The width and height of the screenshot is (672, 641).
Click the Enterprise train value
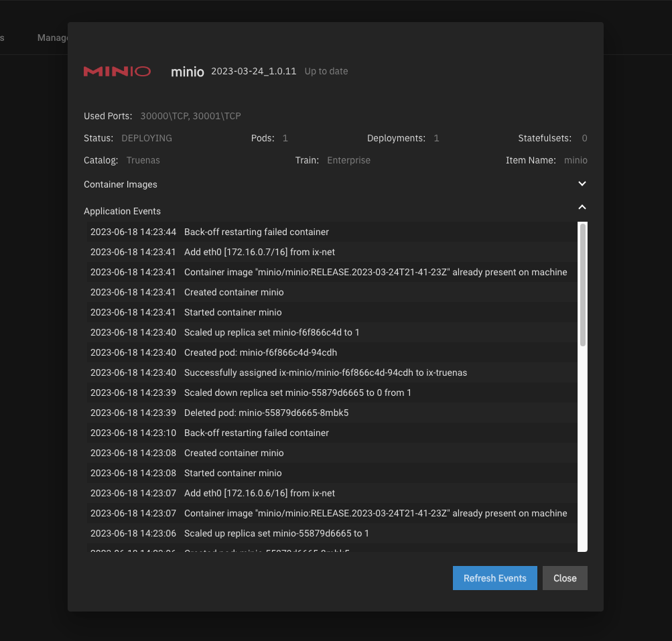[x=348, y=160]
